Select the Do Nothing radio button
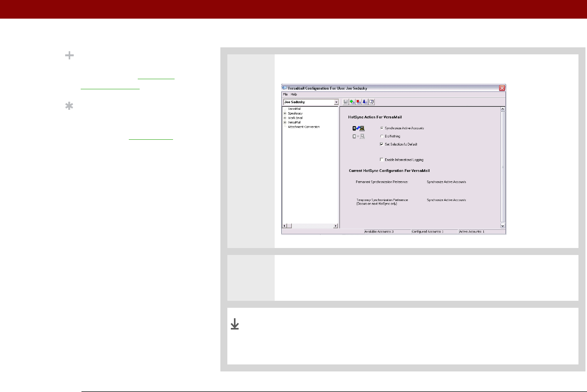The width and height of the screenshot is (587, 392). (x=382, y=136)
